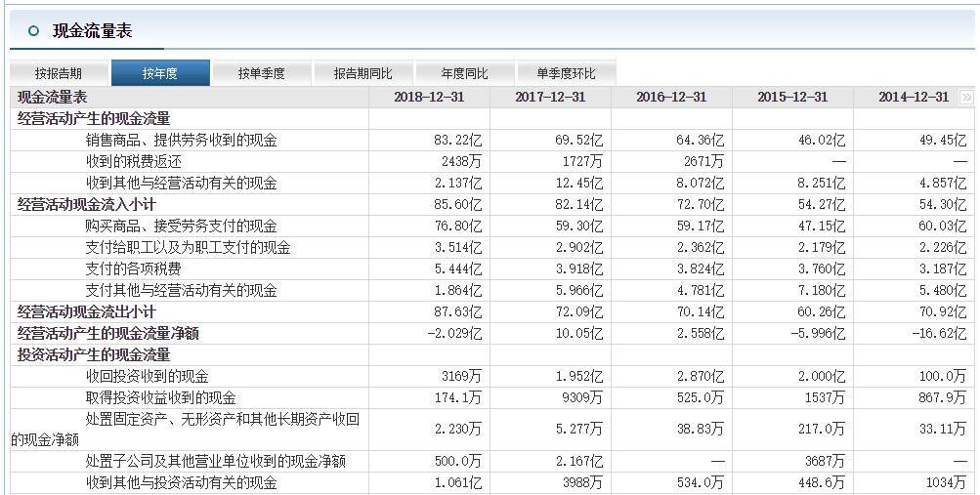Select the 购买商品、接受劳务支付的现金 row label

click(x=182, y=226)
